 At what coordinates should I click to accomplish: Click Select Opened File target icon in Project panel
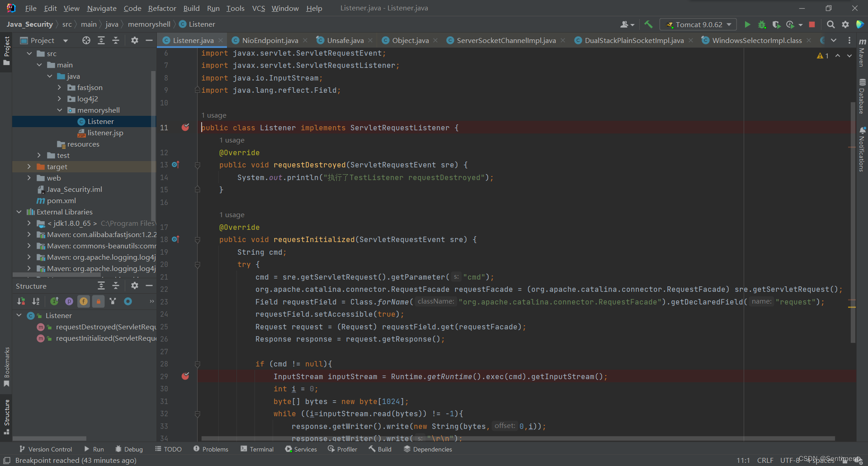[86, 40]
